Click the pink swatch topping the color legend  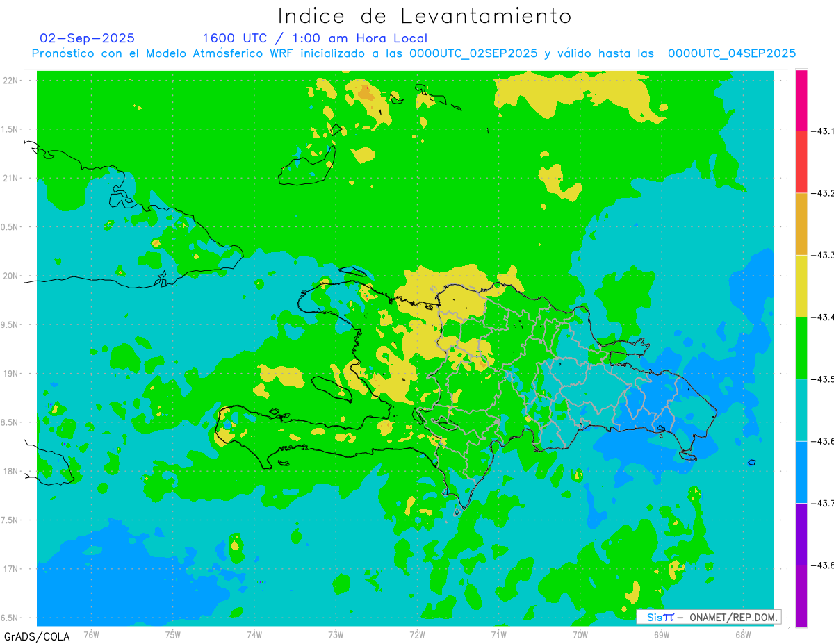[x=801, y=100]
